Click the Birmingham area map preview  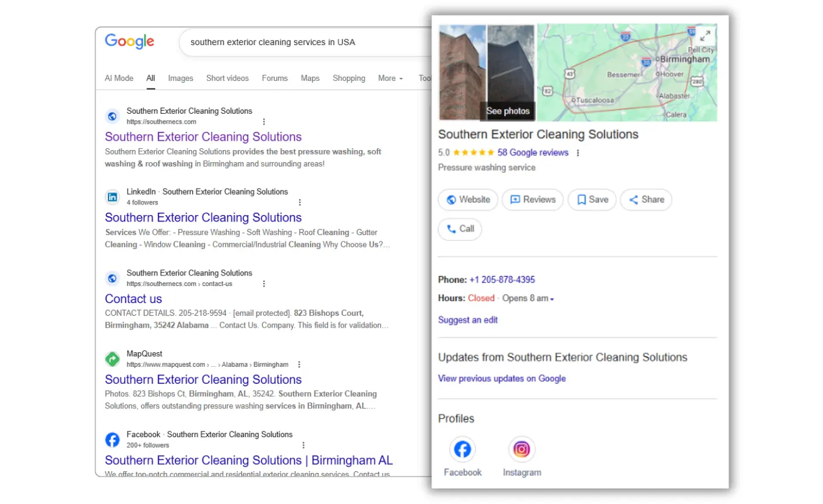click(x=627, y=73)
